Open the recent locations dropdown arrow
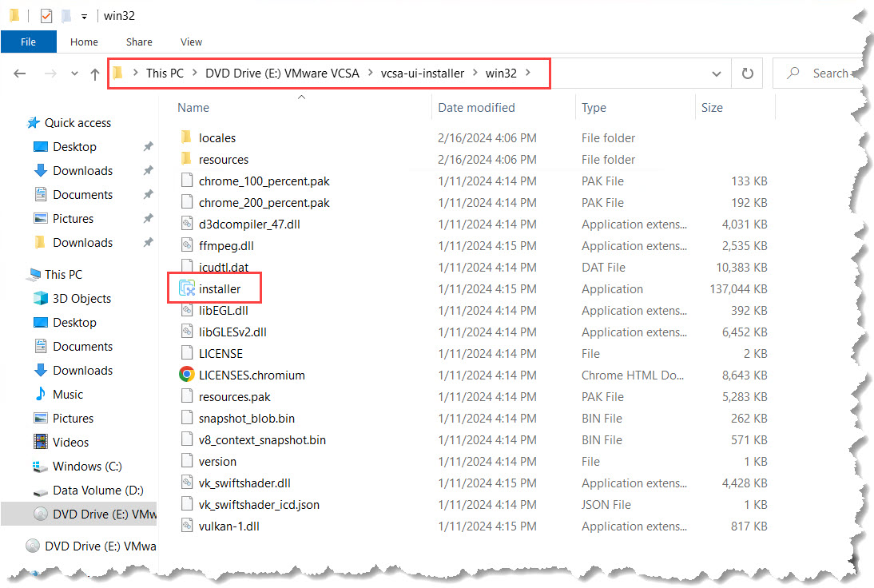 tap(74, 73)
